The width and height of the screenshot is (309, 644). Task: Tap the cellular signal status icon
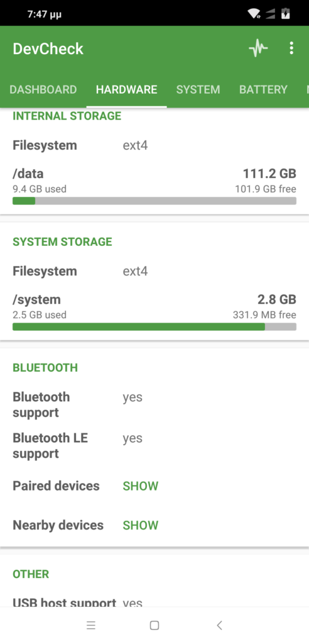click(270, 14)
